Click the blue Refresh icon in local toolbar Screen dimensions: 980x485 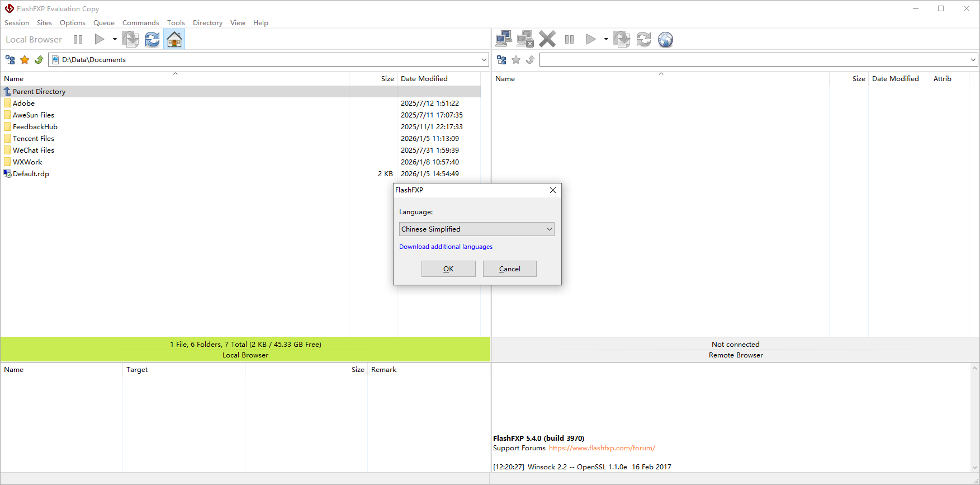(x=152, y=39)
